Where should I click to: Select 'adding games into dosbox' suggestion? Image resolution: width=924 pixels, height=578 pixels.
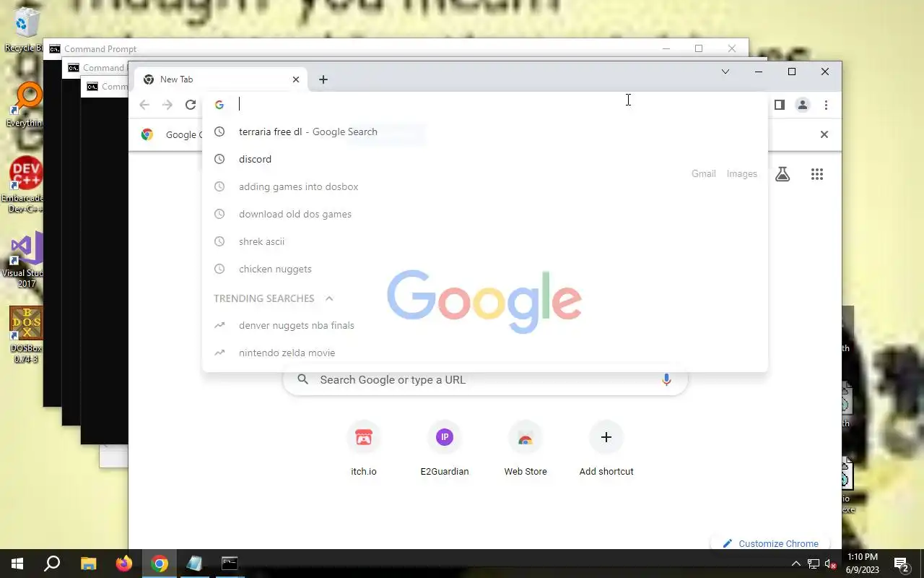click(485, 186)
